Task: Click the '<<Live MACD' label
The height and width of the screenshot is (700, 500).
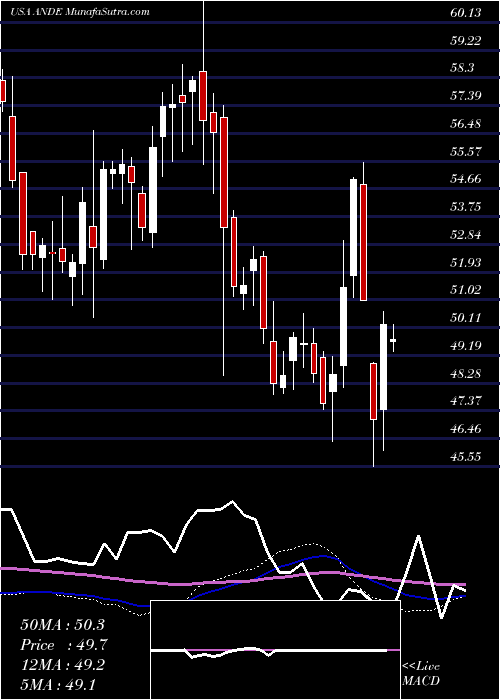Action: point(421,674)
